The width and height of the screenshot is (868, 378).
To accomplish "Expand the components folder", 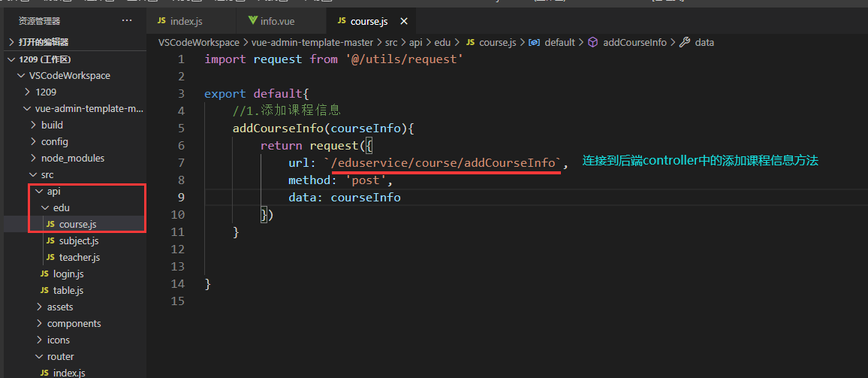I will (x=73, y=323).
